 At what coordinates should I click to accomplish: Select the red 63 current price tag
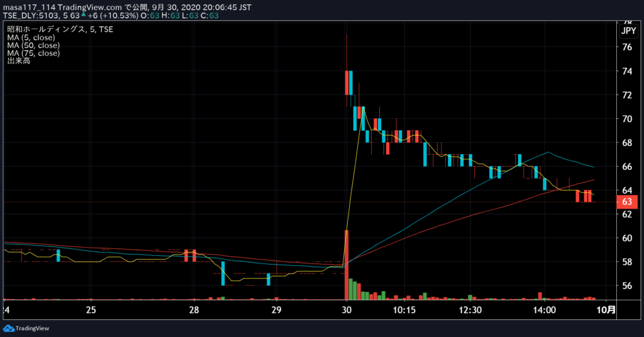tap(627, 202)
